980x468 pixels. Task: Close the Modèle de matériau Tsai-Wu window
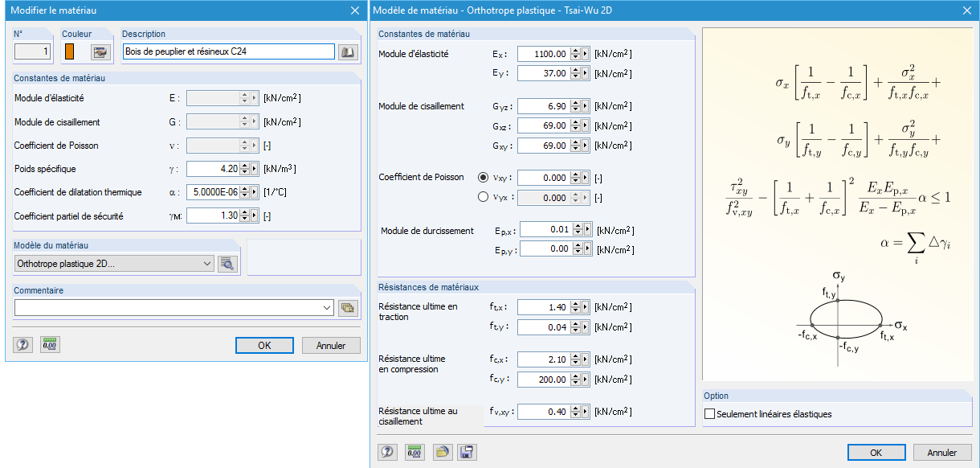[x=966, y=10]
